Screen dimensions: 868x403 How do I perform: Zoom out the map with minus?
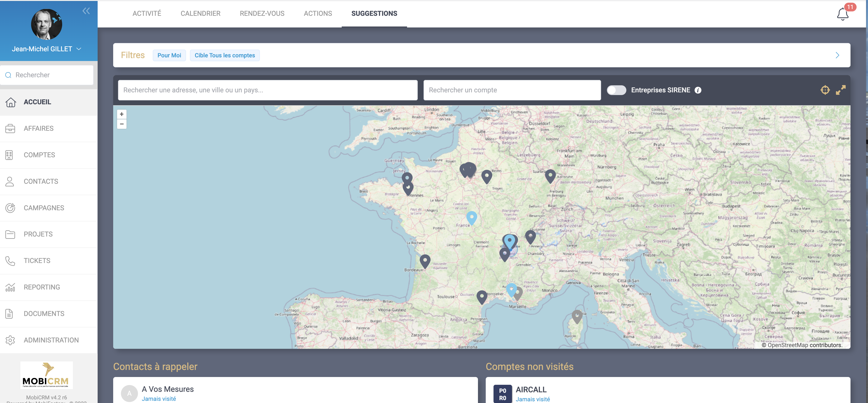[122, 124]
